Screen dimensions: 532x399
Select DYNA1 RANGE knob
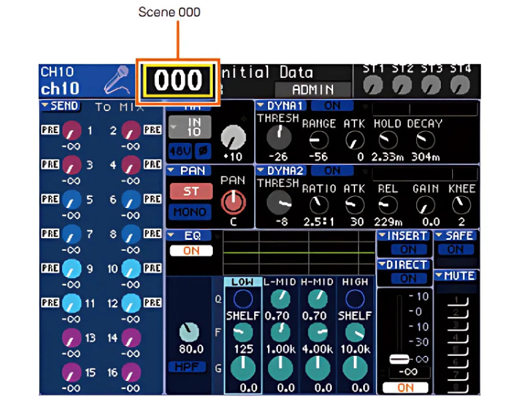click(319, 140)
